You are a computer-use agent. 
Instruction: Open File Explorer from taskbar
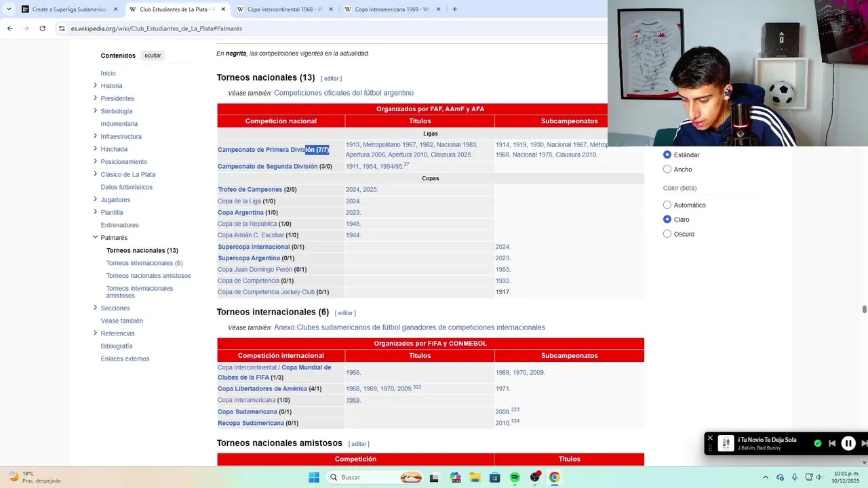point(475,477)
